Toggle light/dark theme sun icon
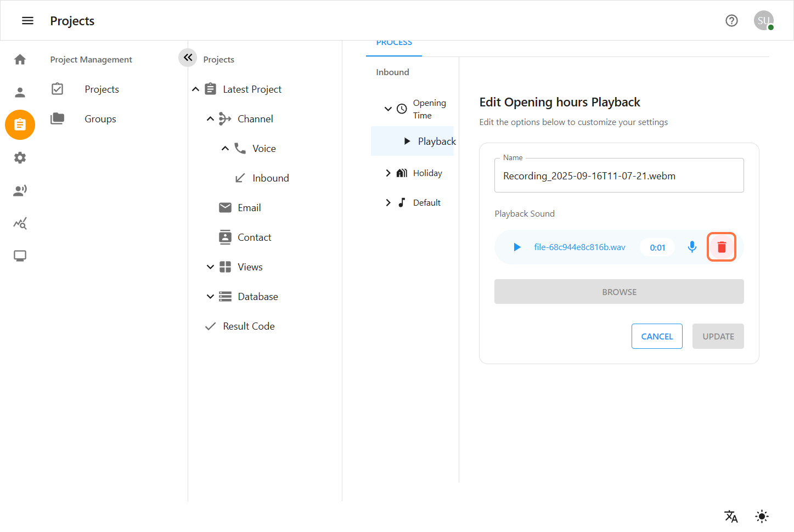 (762, 516)
